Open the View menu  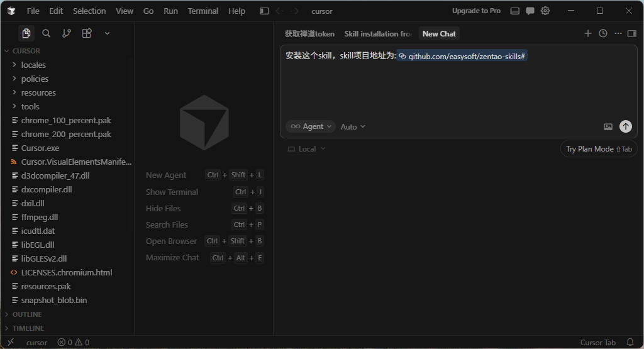pyautogui.click(x=125, y=11)
